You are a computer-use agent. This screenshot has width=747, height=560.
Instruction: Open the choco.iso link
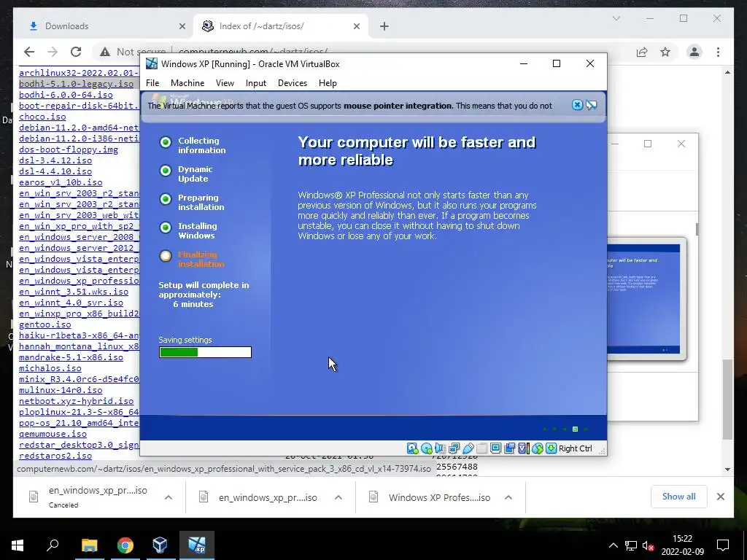42,117
